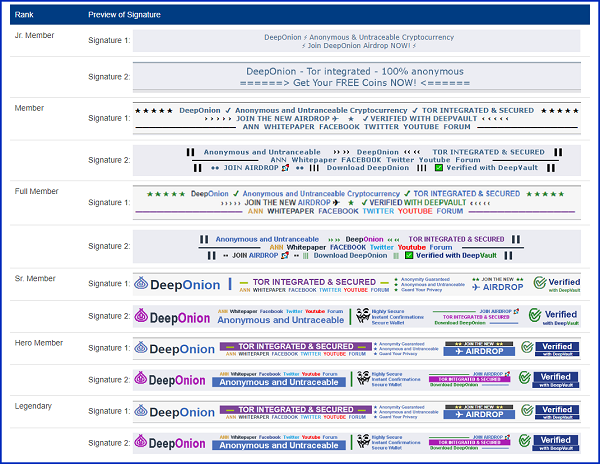Click the 'Legendary' rank label

(x=33, y=406)
